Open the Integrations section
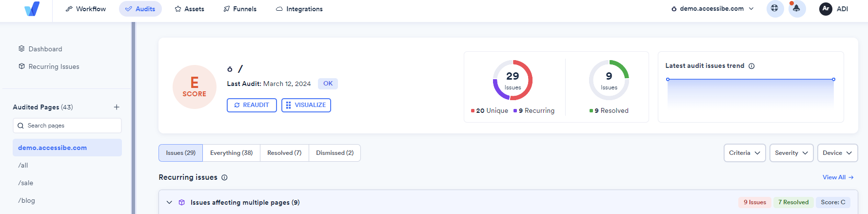The height and width of the screenshot is (214, 868). pos(299,9)
